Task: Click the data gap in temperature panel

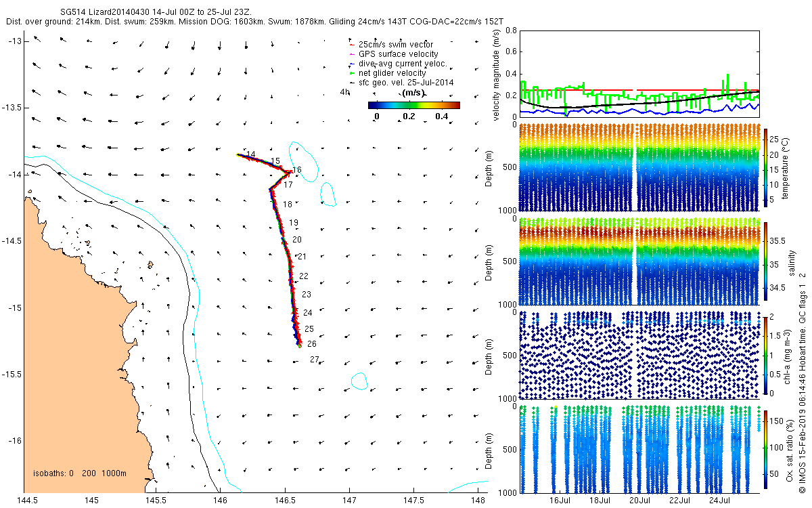Action: pos(634,166)
